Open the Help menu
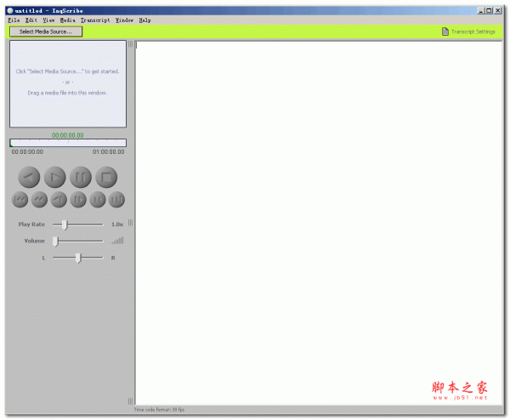The height and width of the screenshot is (420, 510). point(144,20)
